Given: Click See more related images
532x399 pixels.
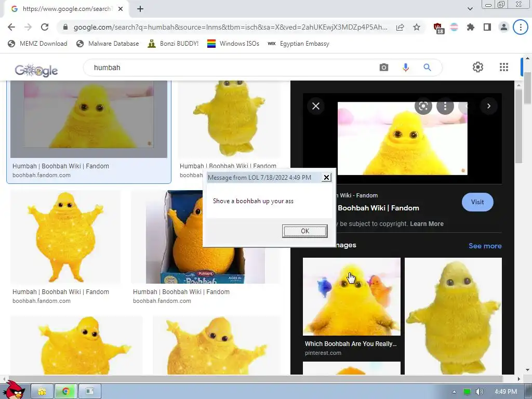Looking at the screenshot, I should tap(485, 246).
